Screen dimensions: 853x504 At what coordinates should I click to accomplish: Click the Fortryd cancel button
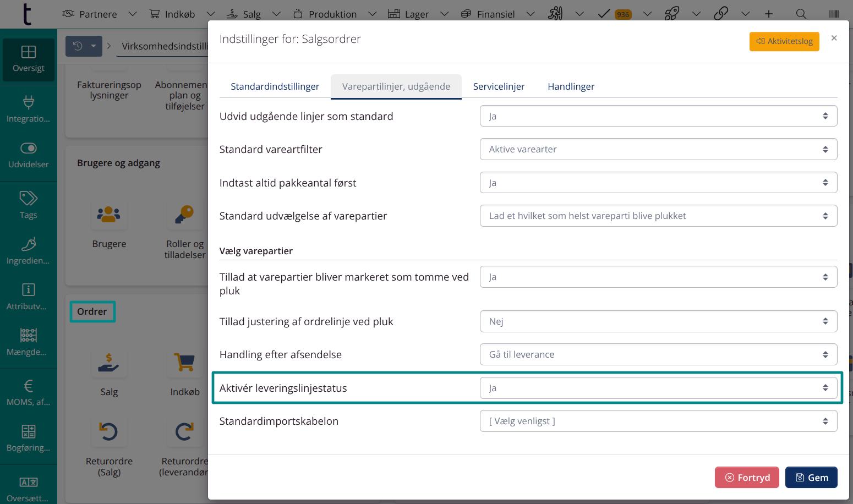[747, 478]
